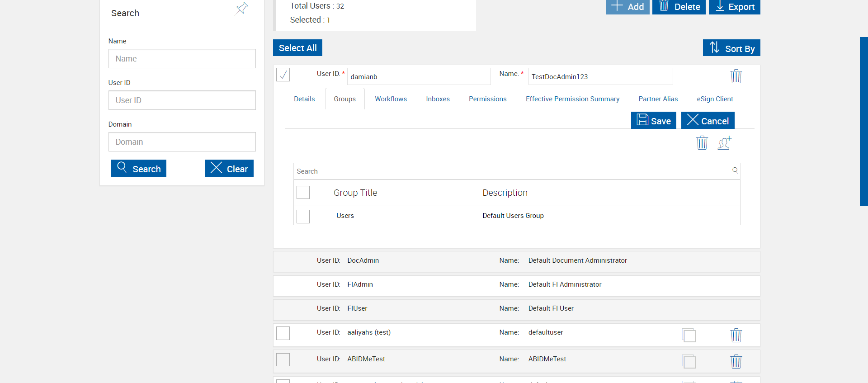The image size is (868, 383).
Task: Delete user damianb with trash icon
Action: coord(736,76)
